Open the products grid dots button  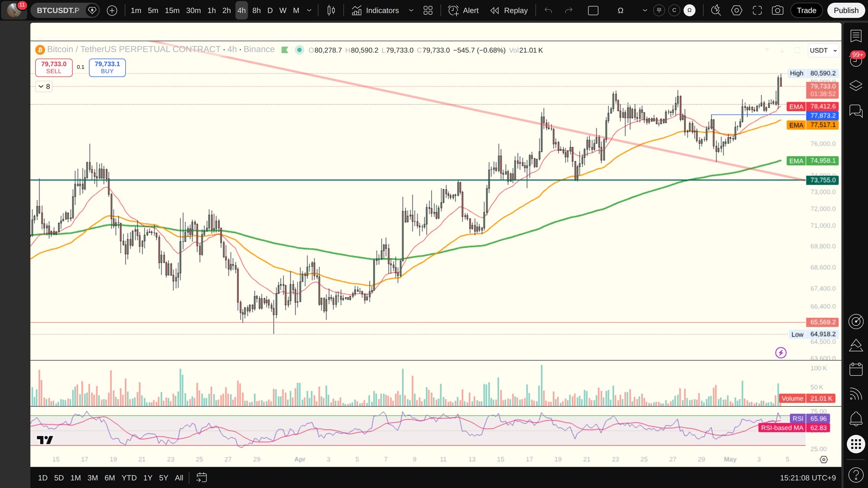856,445
